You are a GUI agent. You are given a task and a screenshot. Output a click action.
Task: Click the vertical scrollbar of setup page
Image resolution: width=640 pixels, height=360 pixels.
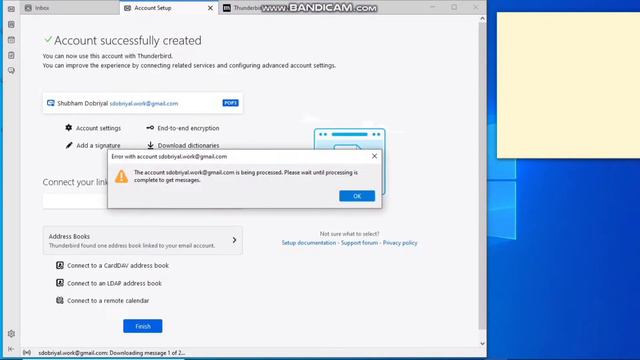click(482, 176)
